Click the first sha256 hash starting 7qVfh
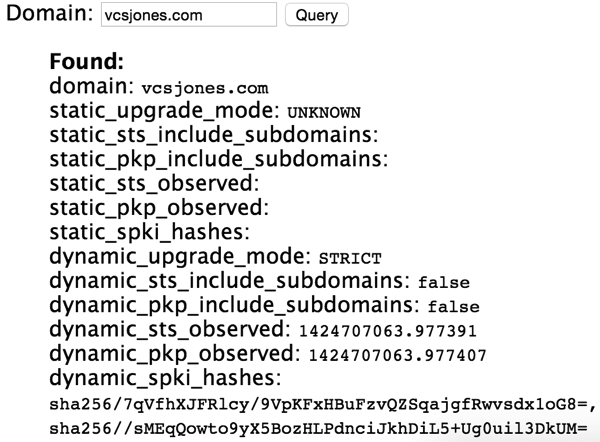Screen dimensions: 600x442 323,404
